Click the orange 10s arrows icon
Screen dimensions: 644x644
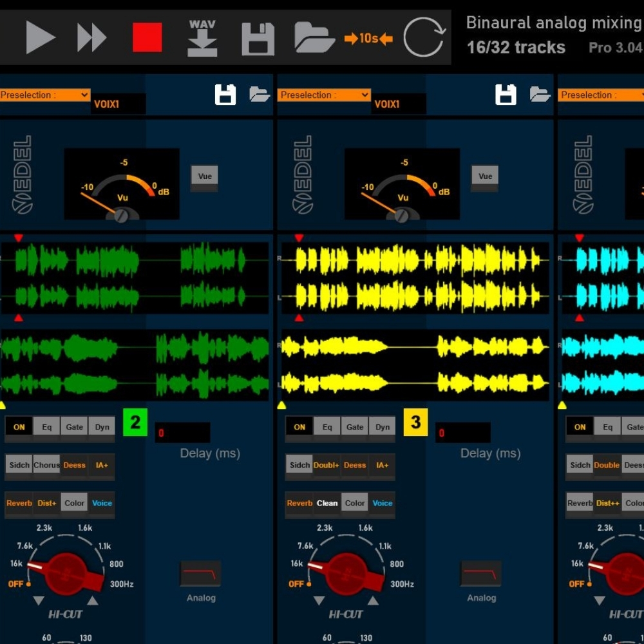[x=368, y=39]
